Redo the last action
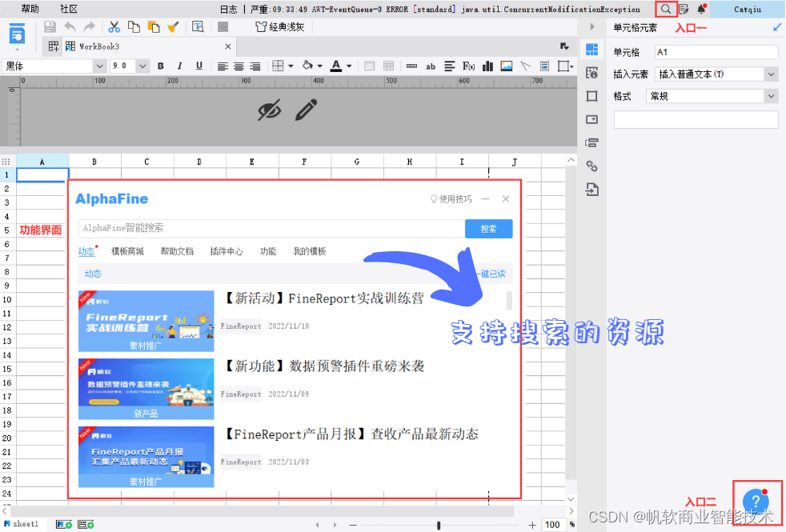786x532 pixels. pos(89,27)
